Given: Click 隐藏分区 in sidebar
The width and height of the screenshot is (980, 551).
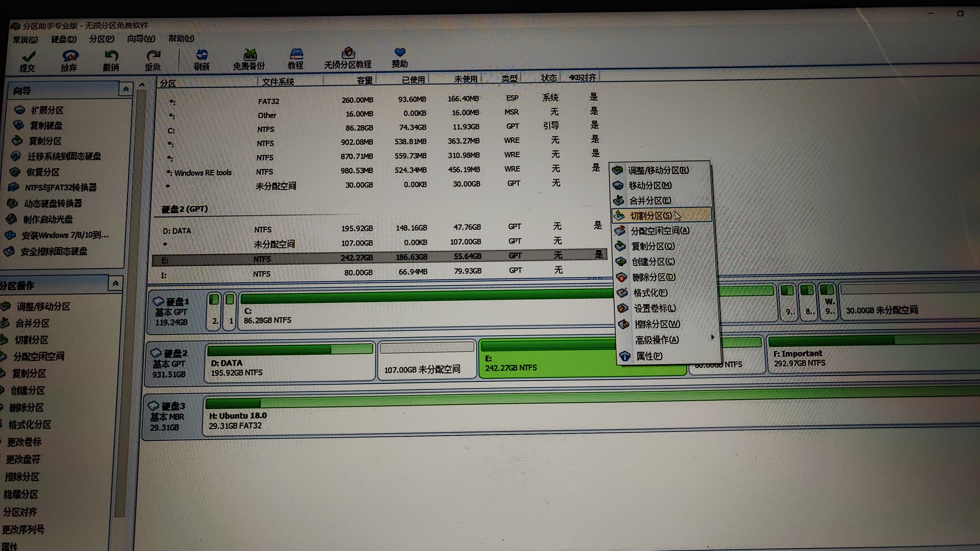Looking at the screenshot, I should [x=20, y=494].
